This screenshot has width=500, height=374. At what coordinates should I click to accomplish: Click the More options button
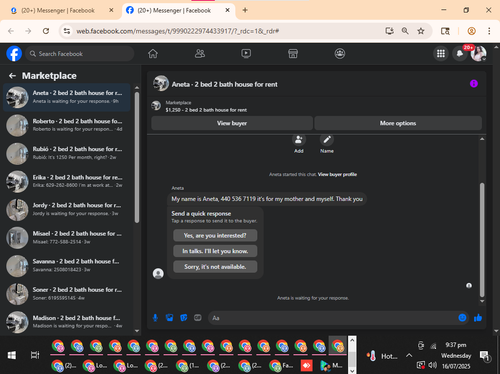click(398, 123)
